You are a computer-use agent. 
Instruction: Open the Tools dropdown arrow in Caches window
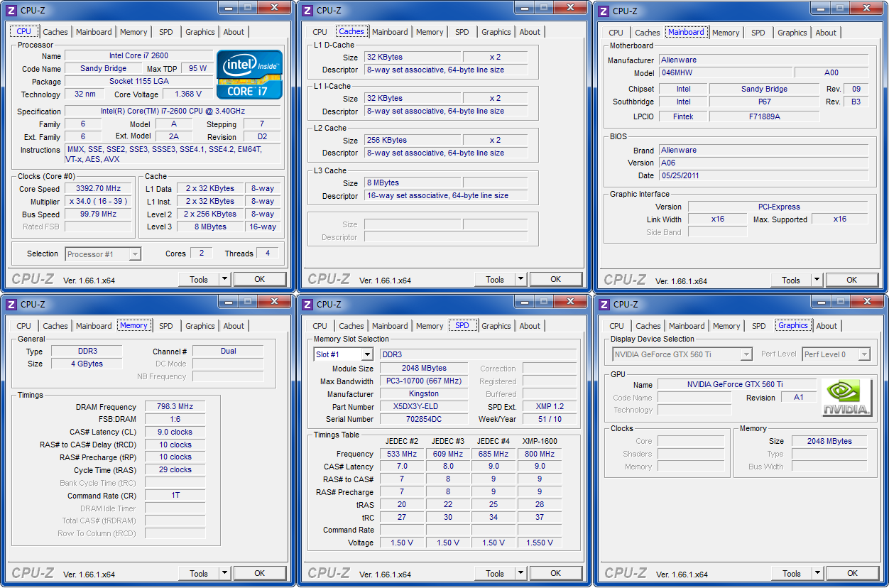tap(521, 280)
